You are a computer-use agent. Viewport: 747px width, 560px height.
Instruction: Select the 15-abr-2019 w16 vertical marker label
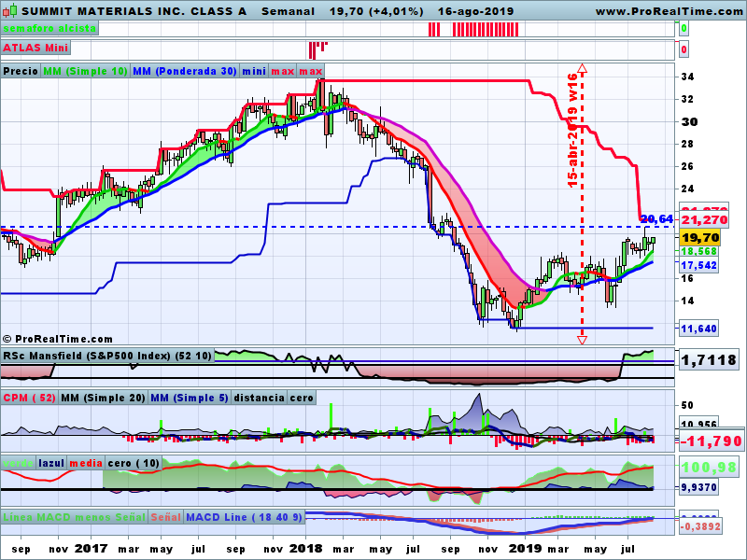click(572, 130)
